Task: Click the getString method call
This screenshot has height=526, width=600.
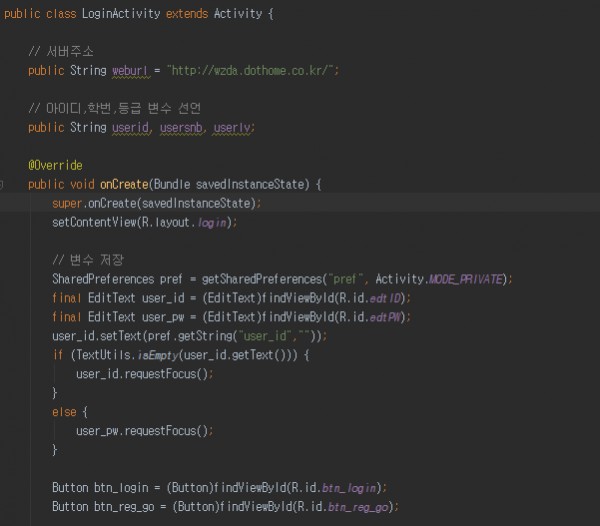Action: pos(205,336)
